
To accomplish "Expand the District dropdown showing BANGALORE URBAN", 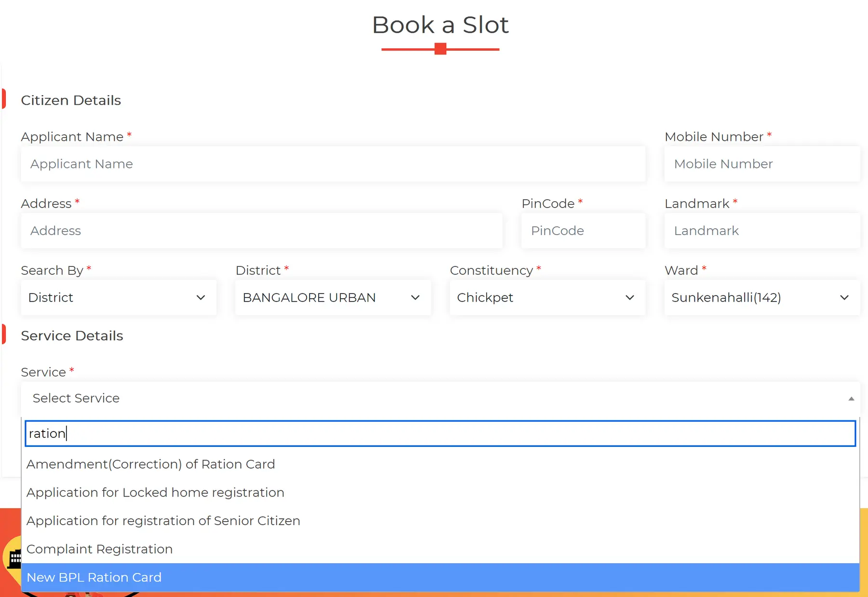I will (x=332, y=298).
